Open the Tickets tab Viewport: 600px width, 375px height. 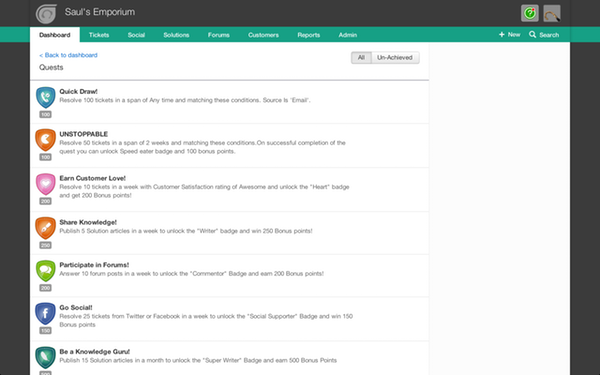99,35
